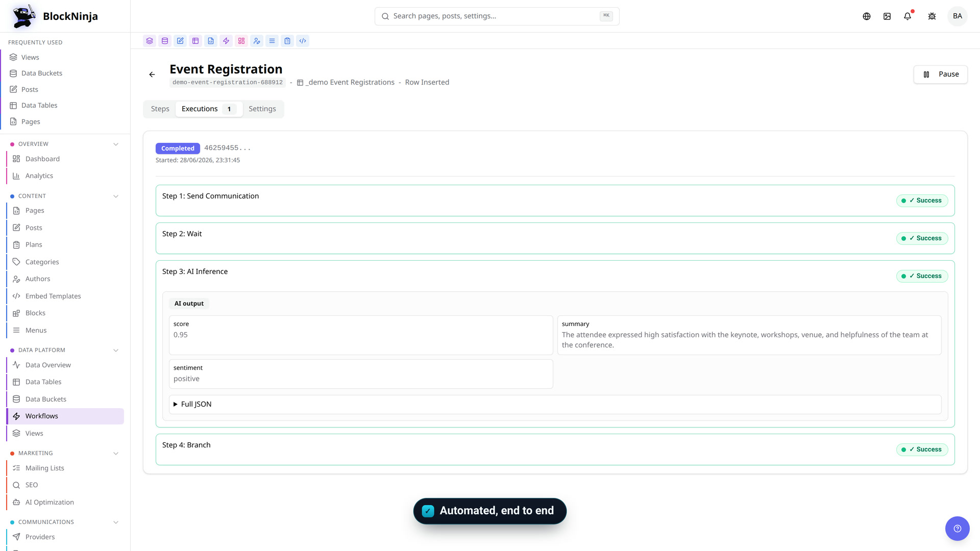Click the globe language icon in header
Viewport: 980px width, 551px height.
(867, 16)
